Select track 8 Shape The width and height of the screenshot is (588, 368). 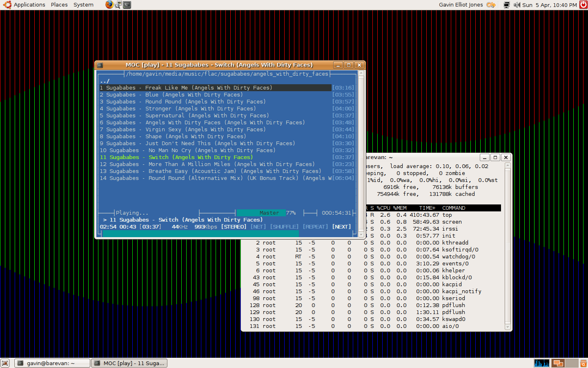216,137
